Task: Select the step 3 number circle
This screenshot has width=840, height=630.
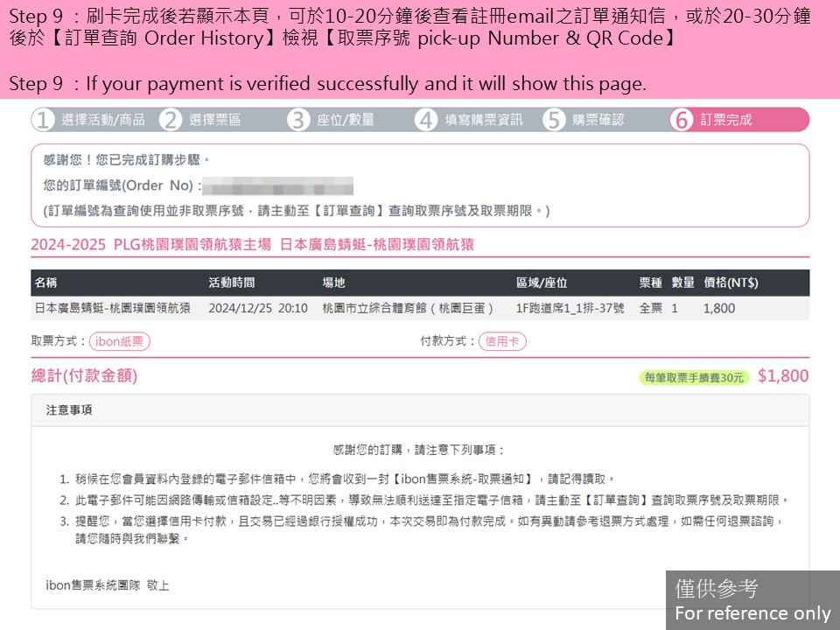Action: click(298, 120)
